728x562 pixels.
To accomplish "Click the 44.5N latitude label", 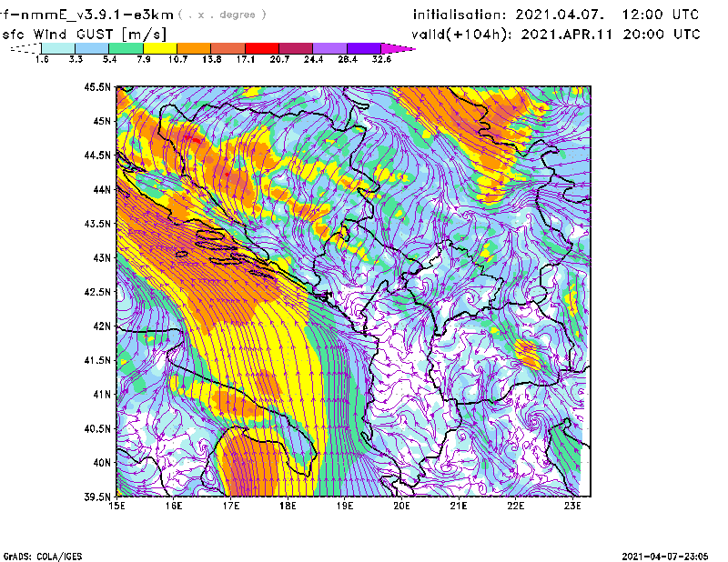I will pos(98,155).
